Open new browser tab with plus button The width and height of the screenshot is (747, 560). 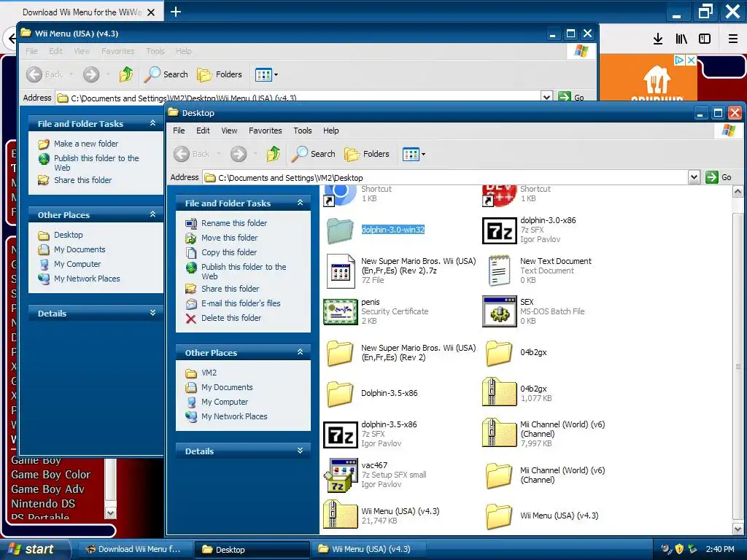point(176,12)
